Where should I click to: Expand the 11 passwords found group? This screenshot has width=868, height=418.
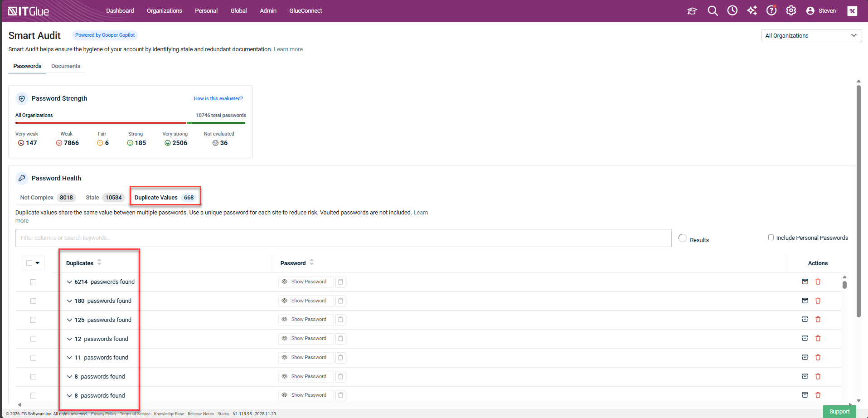click(x=69, y=358)
